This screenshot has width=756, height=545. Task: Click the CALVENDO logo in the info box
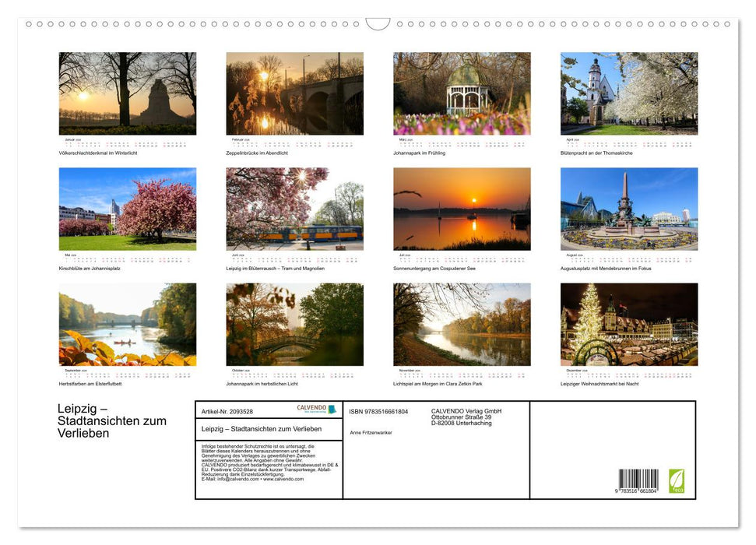pyautogui.click(x=316, y=409)
